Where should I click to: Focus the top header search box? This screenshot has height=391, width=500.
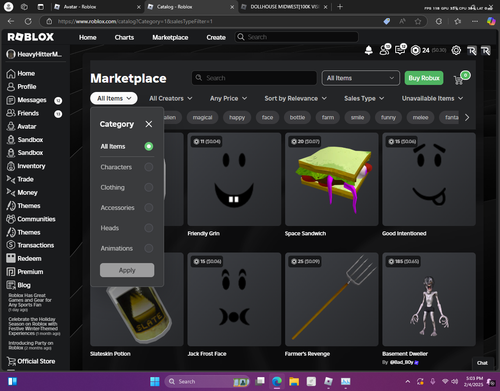[297, 37]
